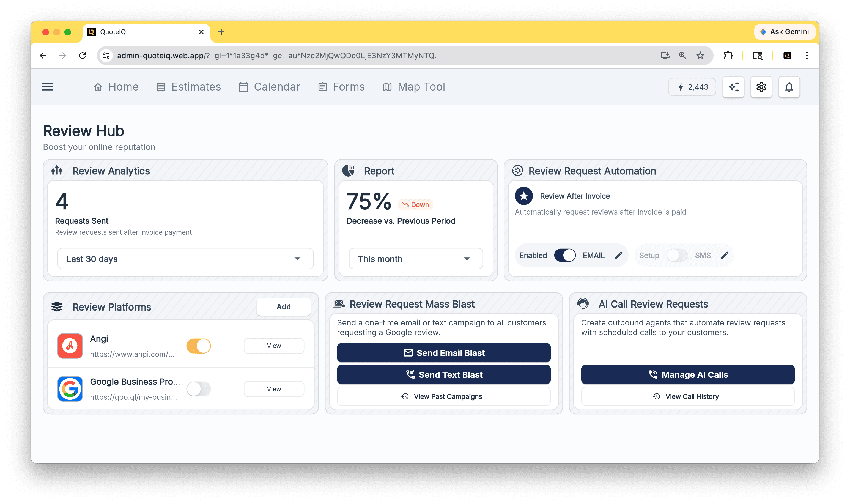Viewport: 850px width, 504px height.
Task: Open Chrome three-dot menu
Action: (807, 55)
